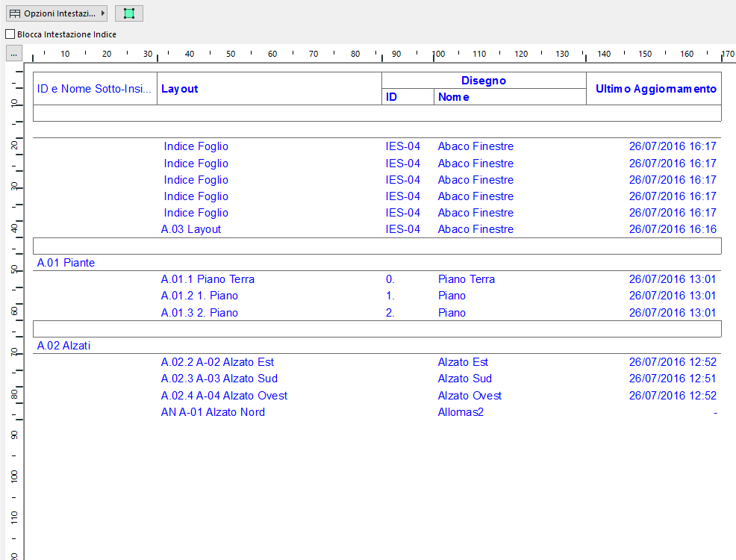Select the ID sub-header under Disegno
The image size is (736, 560).
click(x=408, y=97)
